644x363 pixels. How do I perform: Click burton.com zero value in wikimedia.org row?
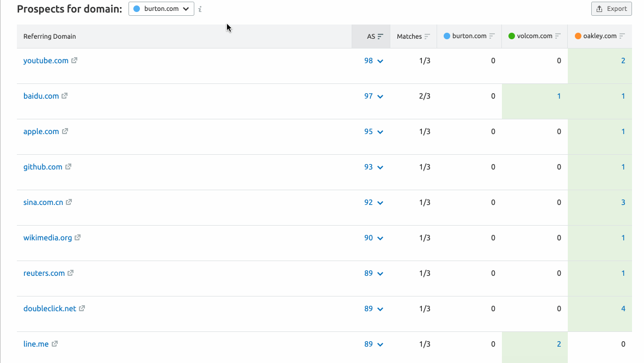(493, 238)
